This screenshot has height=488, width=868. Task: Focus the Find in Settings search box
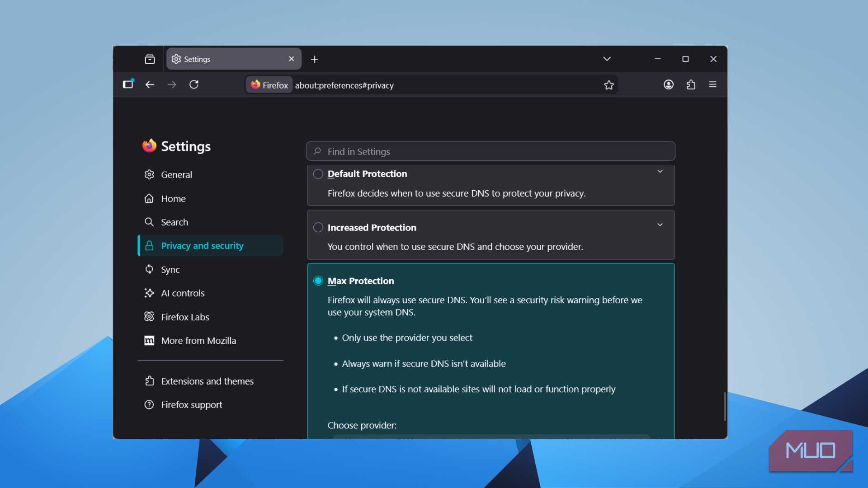pos(491,151)
